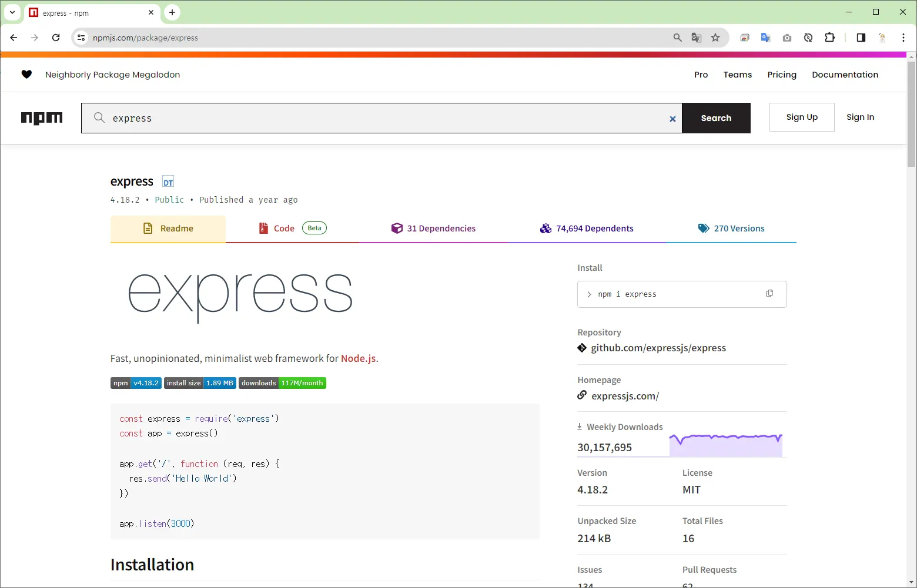Click the Search button
The height and width of the screenshot is (588, 917).
tap(716, 118)
